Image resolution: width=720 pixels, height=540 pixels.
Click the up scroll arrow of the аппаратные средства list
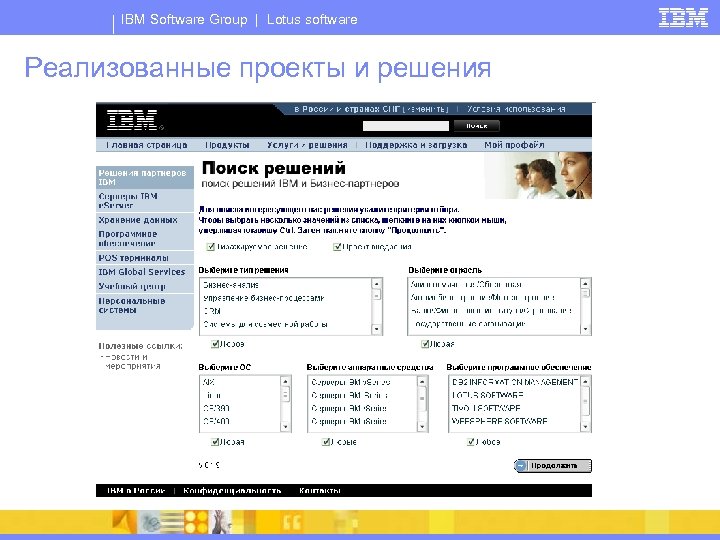422,382
